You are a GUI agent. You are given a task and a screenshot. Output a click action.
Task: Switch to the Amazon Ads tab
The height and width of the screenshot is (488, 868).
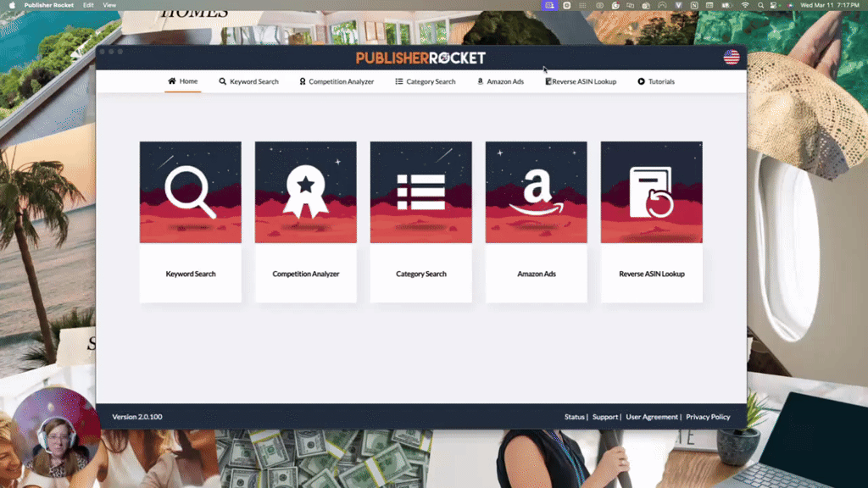(500, 81)
